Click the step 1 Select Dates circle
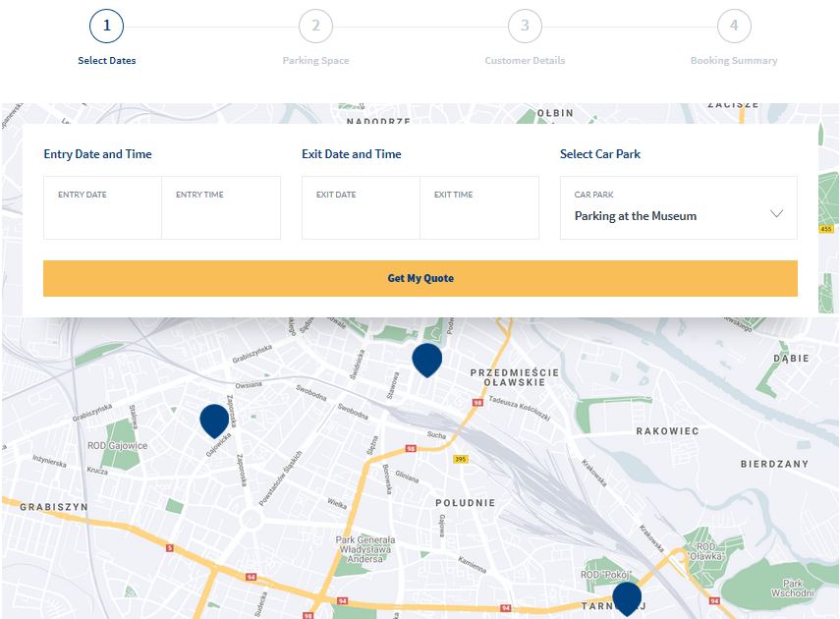840x619 pixels. click(x=107, y=26)
